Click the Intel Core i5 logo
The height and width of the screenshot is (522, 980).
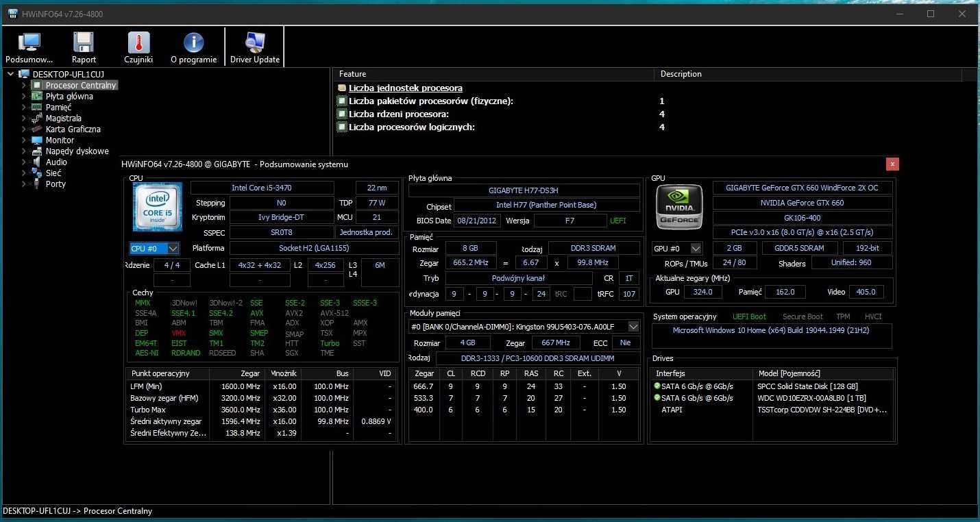coord(158,207)
